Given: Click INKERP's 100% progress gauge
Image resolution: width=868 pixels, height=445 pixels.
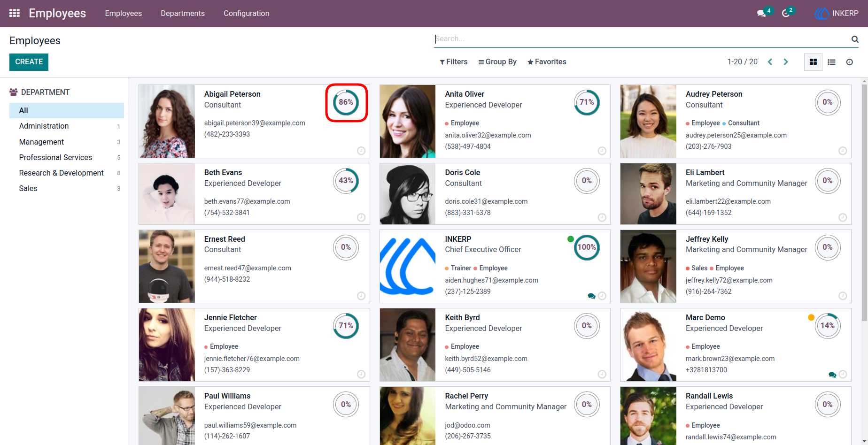Looking at the screenshot, I should tap(587, 247).
